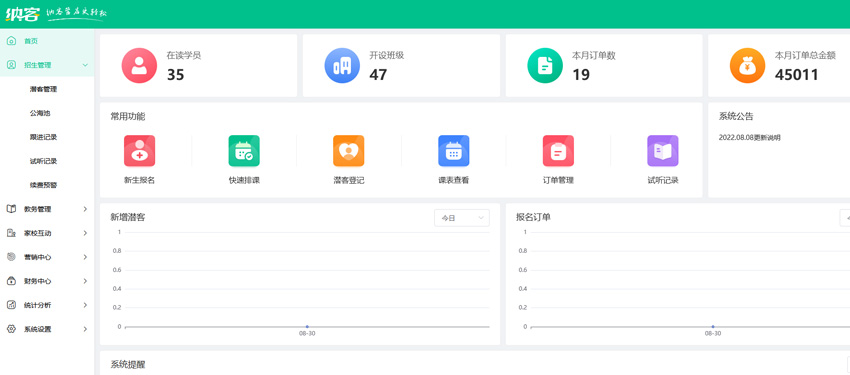The width and height of the screenshot is (850, 375).
Task: Click the 本月订单总金额 value 45011
Action: click(796, 75)
